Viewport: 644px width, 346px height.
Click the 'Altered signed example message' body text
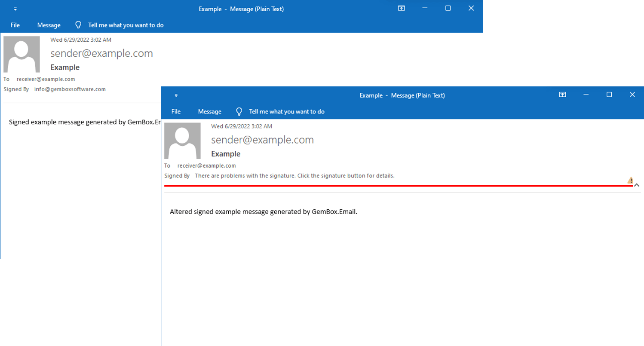pos(263,211)
